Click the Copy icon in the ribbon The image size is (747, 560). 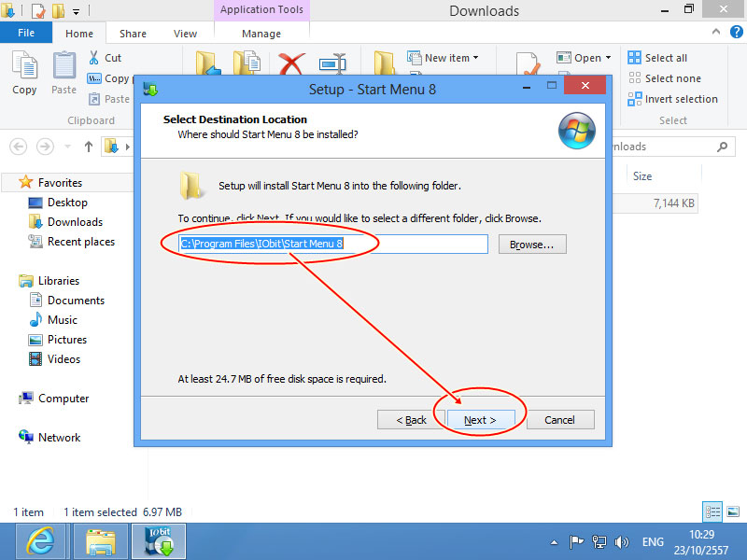click(x=24, y=65)
